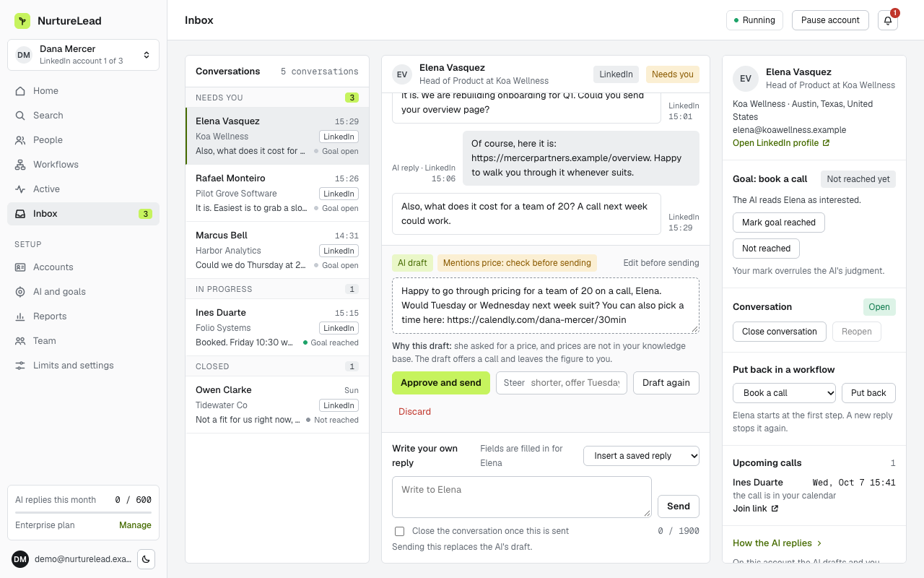Click the Team people icon
Image resolution: width=924 pixels, height=578 pixels.
pos(20,341)
